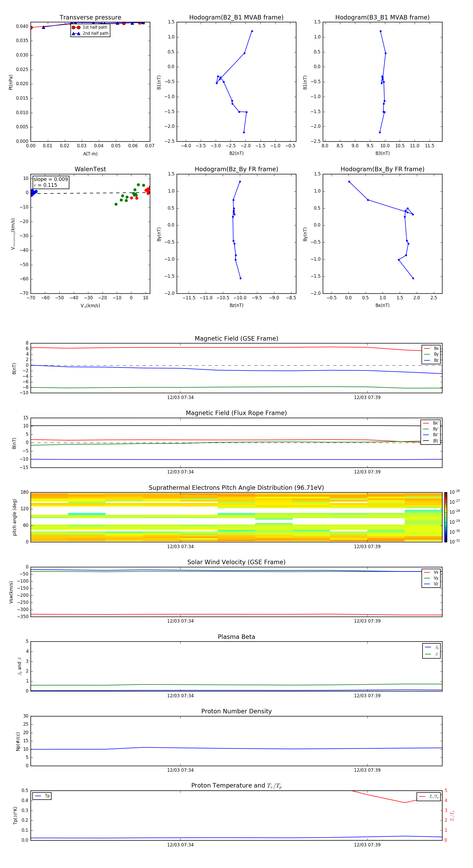
Task: Click the pitch angle spectrogram heatmap
Action: 236,517
